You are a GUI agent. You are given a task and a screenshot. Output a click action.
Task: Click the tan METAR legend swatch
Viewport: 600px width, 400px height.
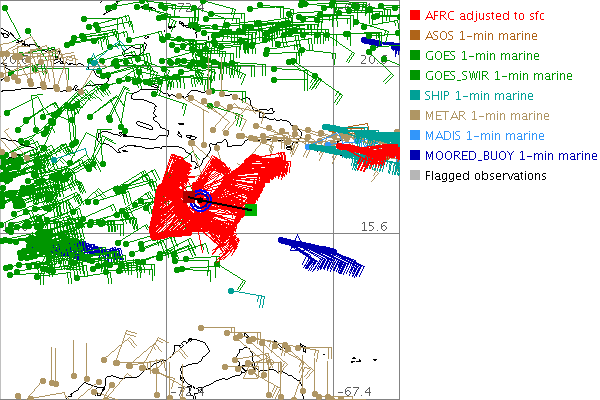click(x=416, y=116)
